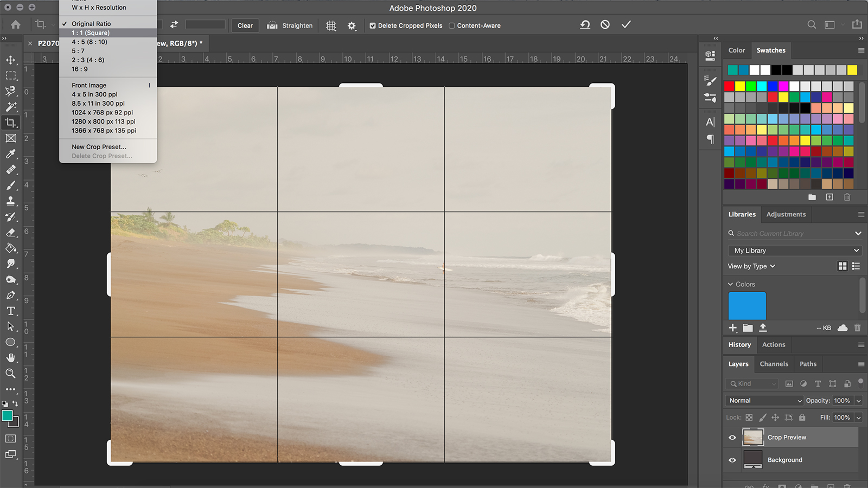Click the Clear button
Viewport: 868px width, 488px height.
245,25
